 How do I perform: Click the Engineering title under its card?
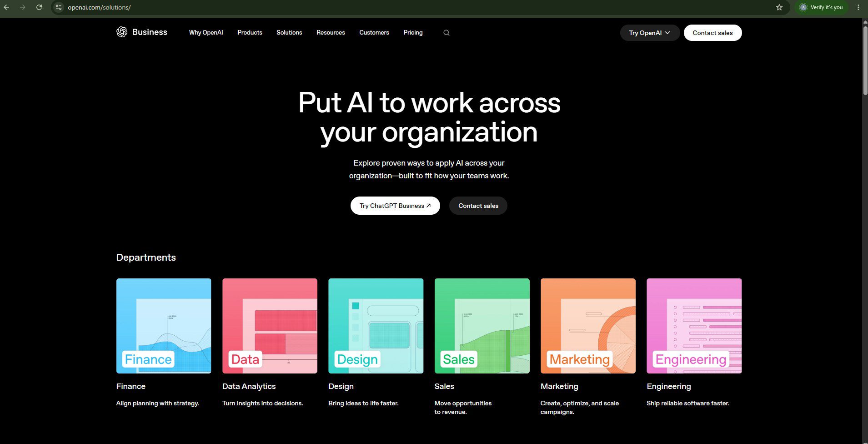(669, 386)
